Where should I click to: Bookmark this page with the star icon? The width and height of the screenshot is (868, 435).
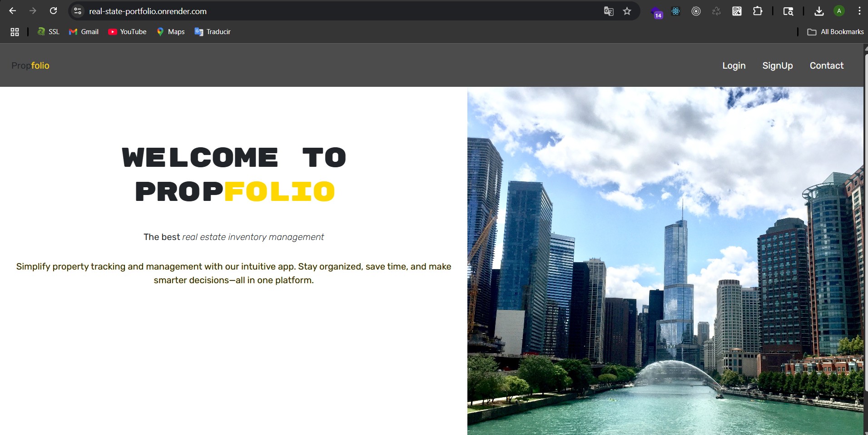(627, 11)
